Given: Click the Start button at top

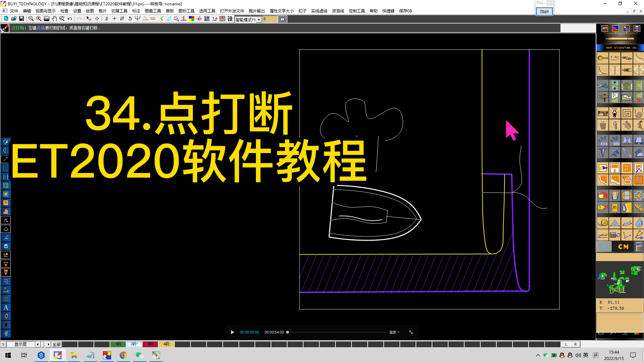Looking at the screenshot, I should click(x=544, y=11).
